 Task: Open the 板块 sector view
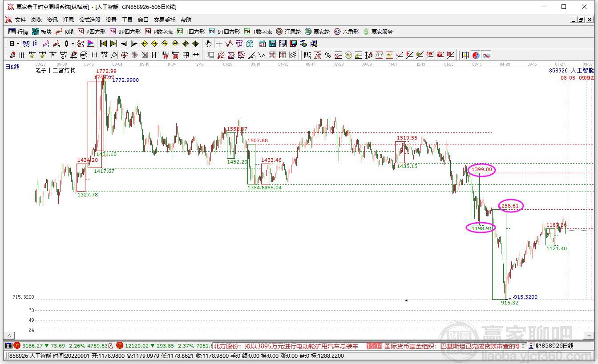point(42,32)
